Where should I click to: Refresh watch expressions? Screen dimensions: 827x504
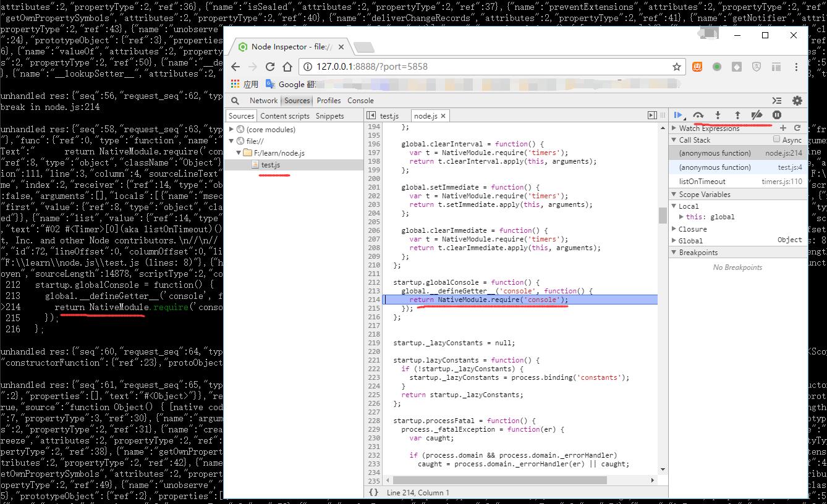[797, 128]
